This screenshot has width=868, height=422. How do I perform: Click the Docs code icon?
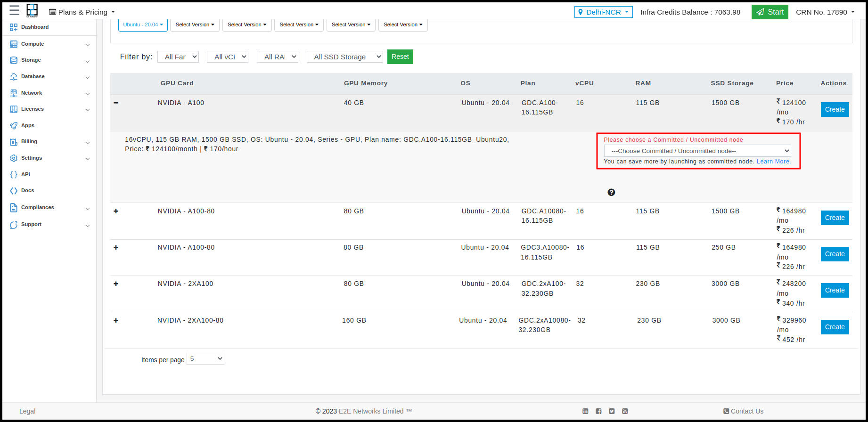(x=14, y=191)
